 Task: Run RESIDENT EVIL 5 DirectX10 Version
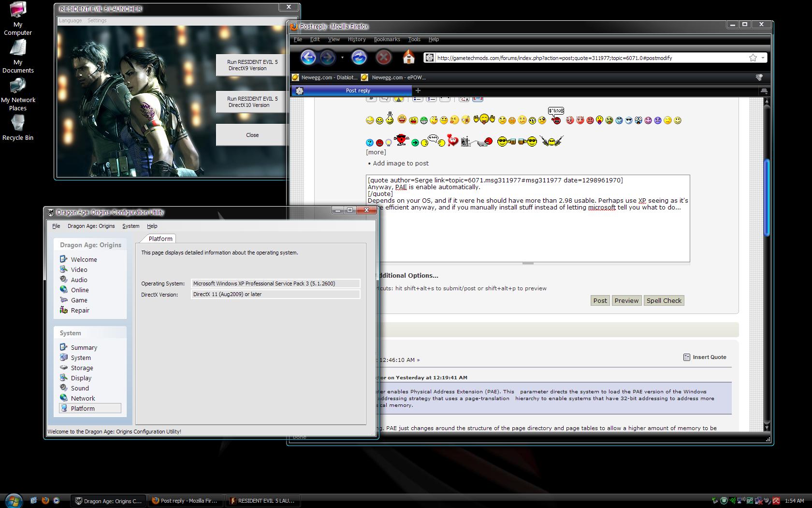[252, 102]
